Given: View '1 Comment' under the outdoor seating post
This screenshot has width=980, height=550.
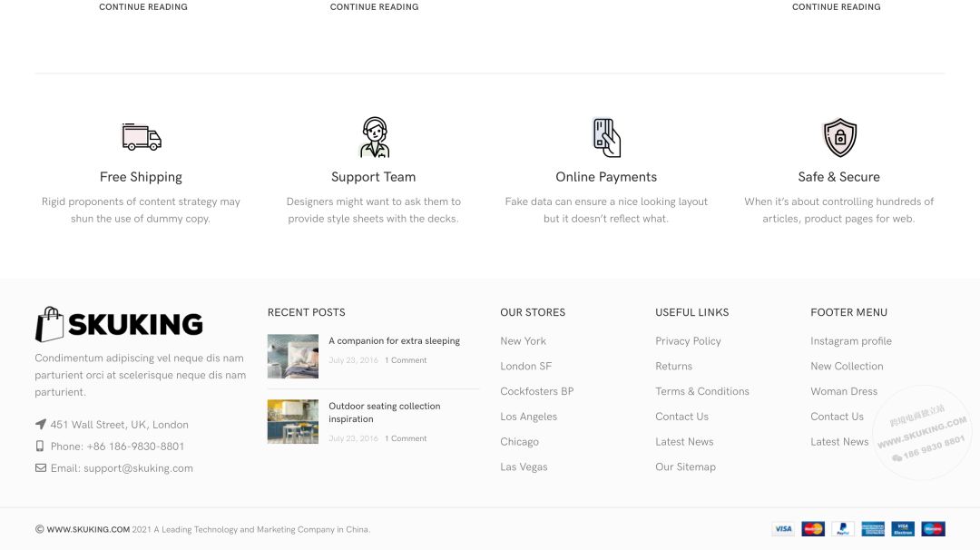Looking at the screenshot, I should coord(406,438).
